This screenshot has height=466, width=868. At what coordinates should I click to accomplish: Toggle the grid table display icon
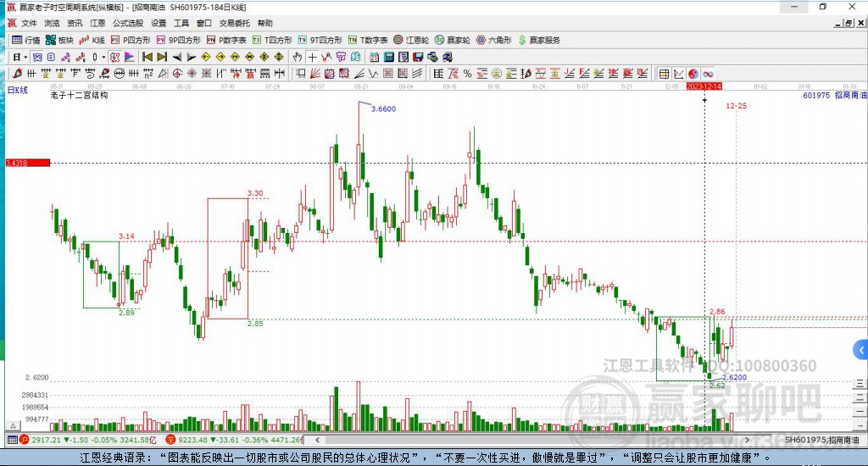tap(664, 74)
